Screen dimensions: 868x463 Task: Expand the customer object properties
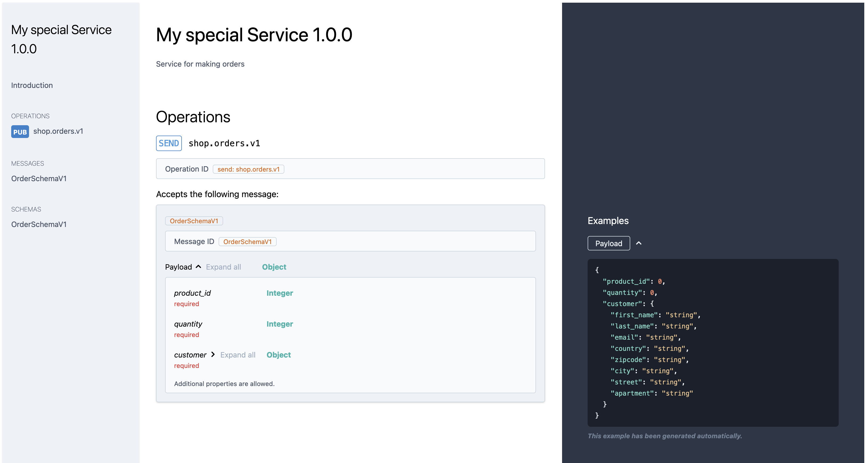(x=213, y=354)
